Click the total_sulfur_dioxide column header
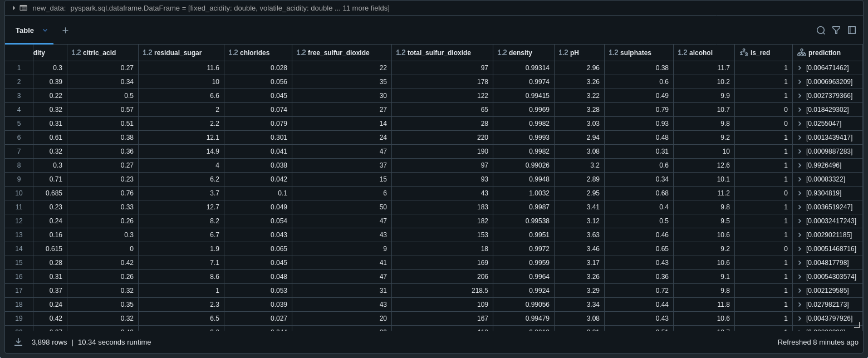Screen dimensions: 868x358 click(x=439, y=53)
